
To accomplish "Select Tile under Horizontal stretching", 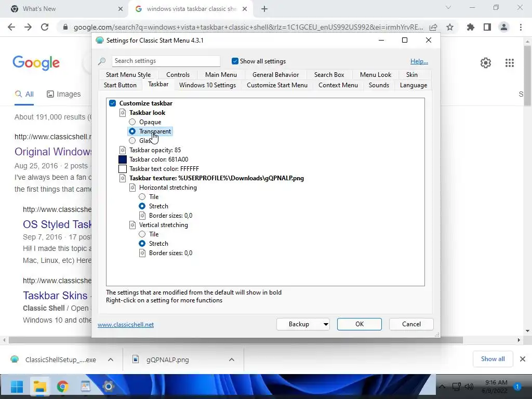I will pyautogui.click(x=142, y=197).
